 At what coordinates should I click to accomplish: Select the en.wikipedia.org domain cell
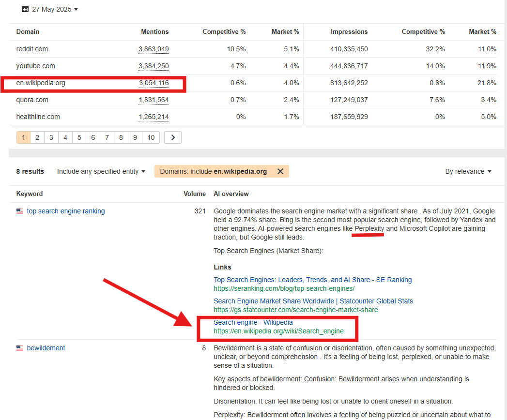pos(41,83)
